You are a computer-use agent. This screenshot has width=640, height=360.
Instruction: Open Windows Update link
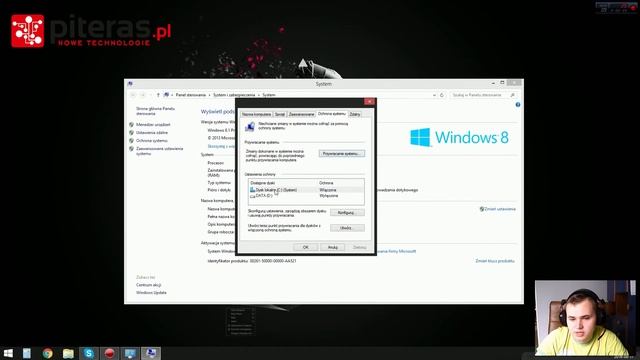(151, 293)
